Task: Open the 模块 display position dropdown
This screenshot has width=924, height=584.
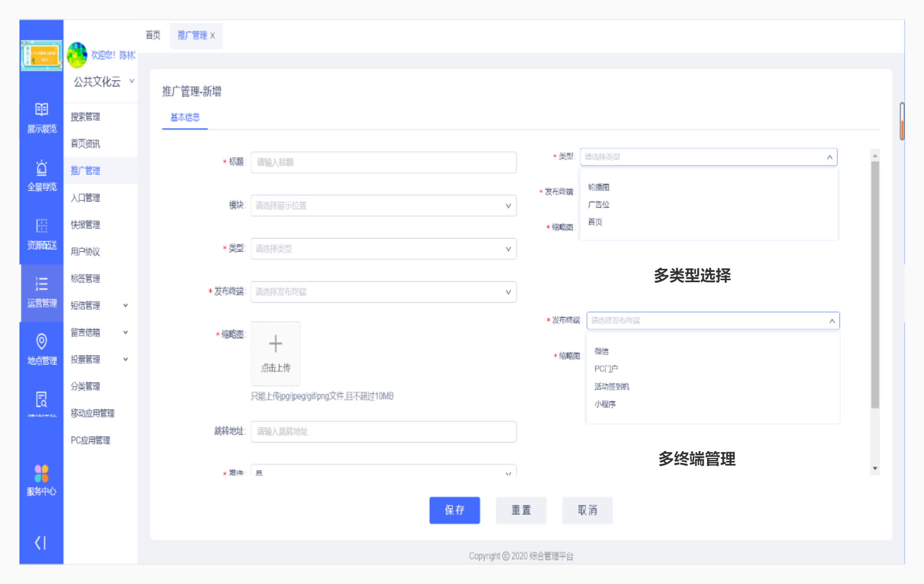Action: pyautogui.click(x=384, y=205)
